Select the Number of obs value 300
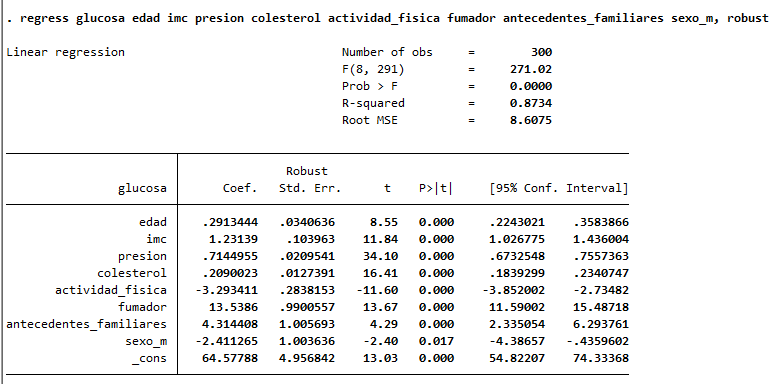This screenshot has width=781, height=384. tap(541, 52)
